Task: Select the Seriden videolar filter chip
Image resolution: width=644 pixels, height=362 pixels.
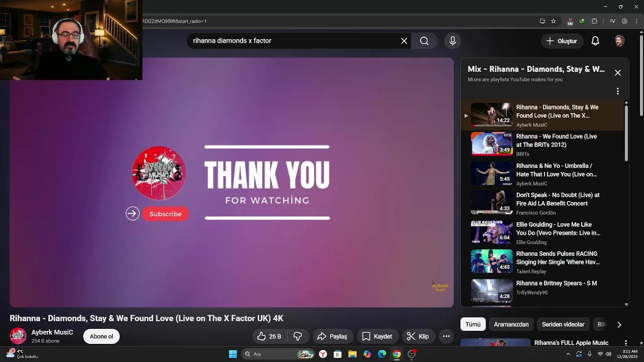Action: [563, 324]
